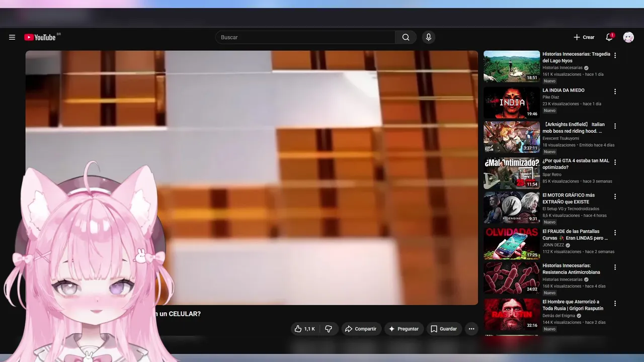644x362 pixels.
Task: Click title El MOTOR GRÁFICO más EXTRAÑO que EXISTE
Action: click(x=569, y=198)
